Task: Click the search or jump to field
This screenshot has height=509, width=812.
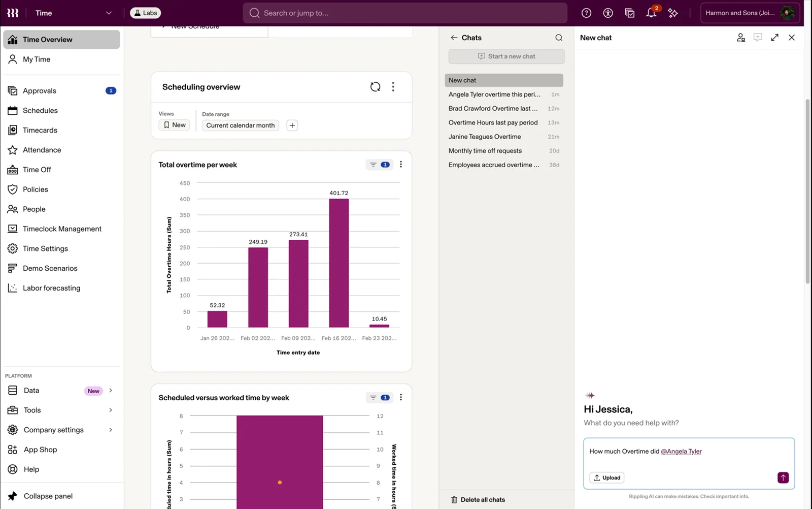Action: tap(405, 13)
